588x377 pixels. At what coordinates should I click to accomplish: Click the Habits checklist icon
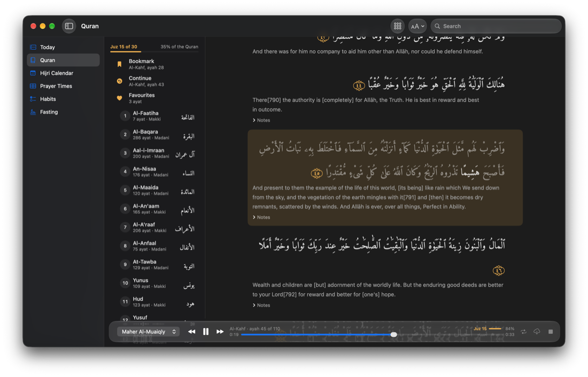[33, 99]
